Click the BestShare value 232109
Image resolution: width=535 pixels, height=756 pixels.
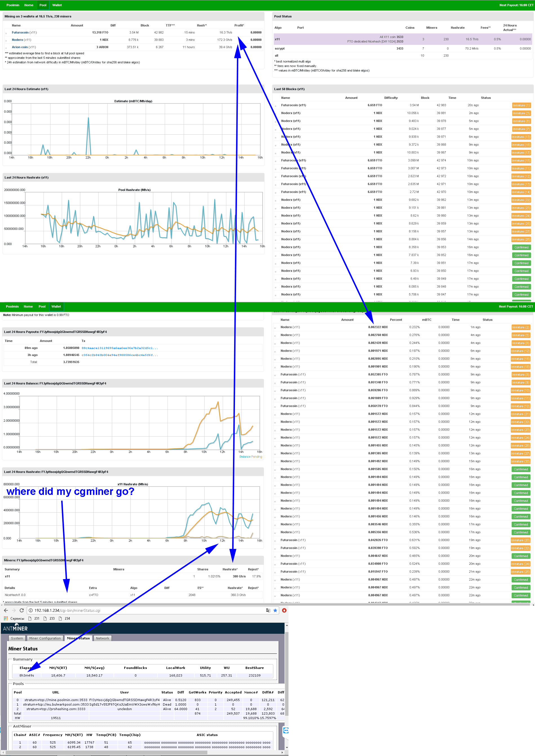255,675
